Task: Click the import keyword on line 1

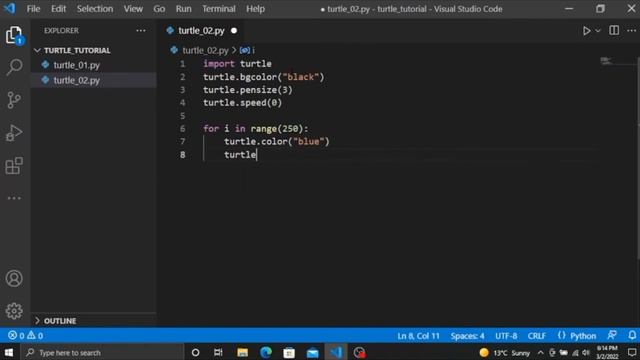Action: [219, 64]
